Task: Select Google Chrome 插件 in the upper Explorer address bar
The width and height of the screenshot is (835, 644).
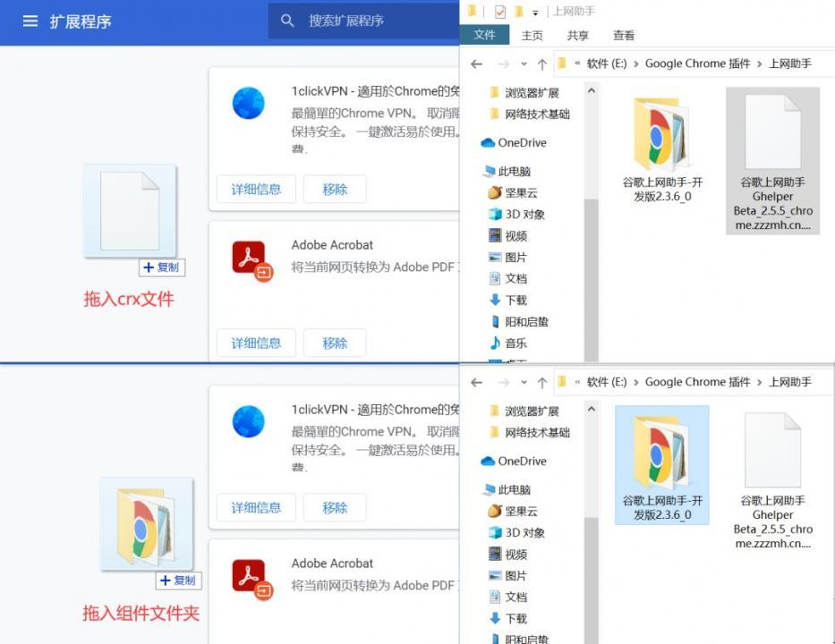Action: [697, 64]
